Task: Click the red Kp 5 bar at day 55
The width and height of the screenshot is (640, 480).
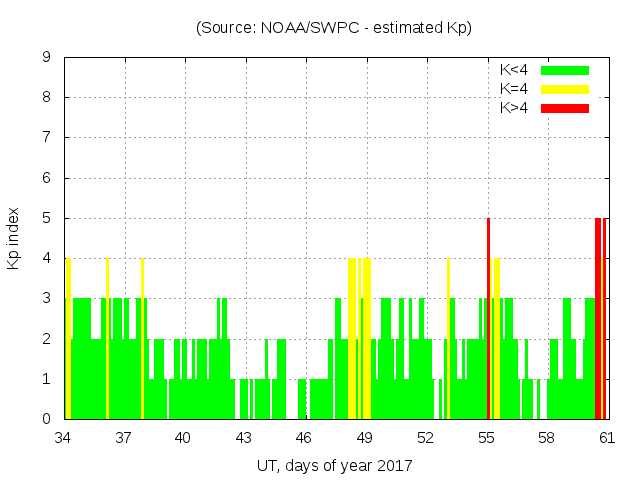Action: [x=488, y=320]
